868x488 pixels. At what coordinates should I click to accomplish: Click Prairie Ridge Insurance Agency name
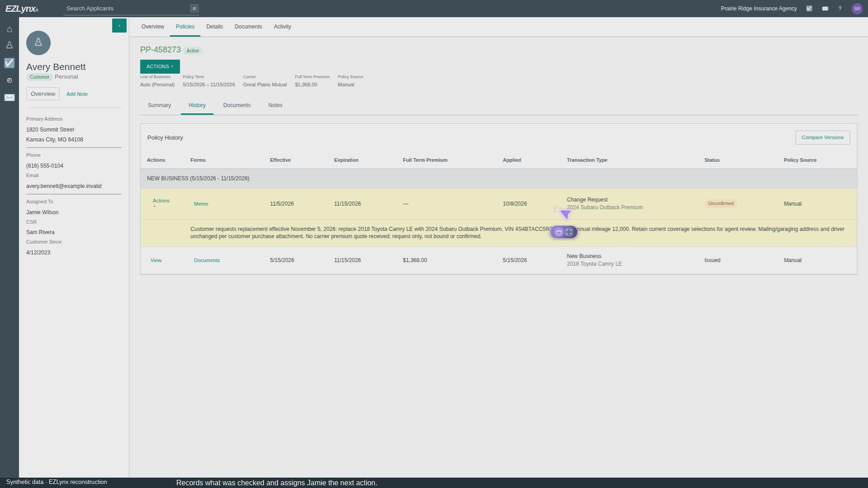point(759,9)
